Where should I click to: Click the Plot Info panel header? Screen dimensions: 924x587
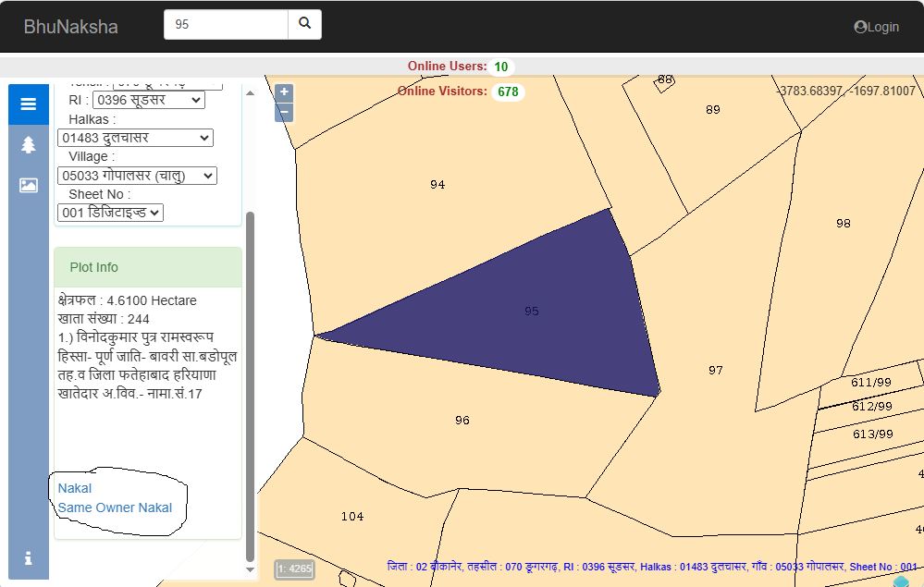[x=147, y=267]
